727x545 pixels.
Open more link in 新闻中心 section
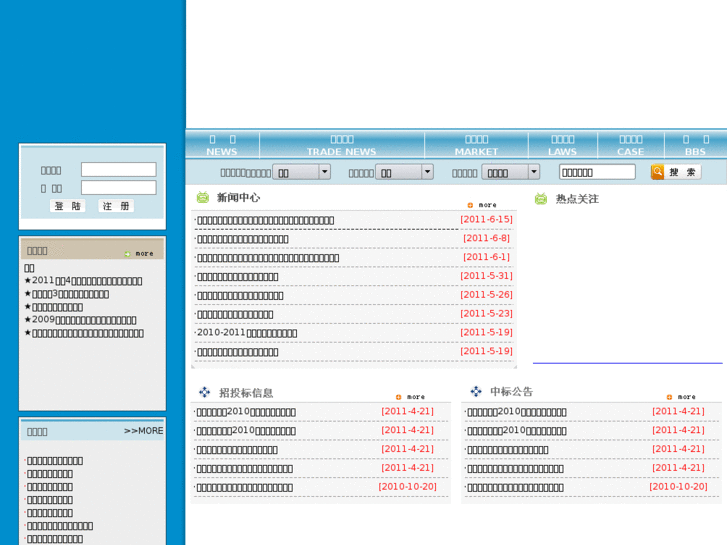pyautogui.click(x=487, y=205)
